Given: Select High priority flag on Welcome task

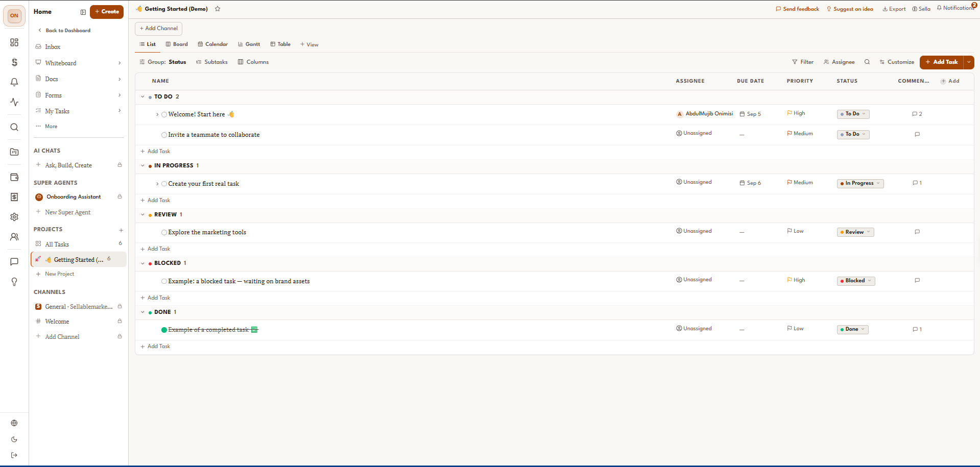Looking at the screenshot, I should pyautogui.click(x=796, y=113).
